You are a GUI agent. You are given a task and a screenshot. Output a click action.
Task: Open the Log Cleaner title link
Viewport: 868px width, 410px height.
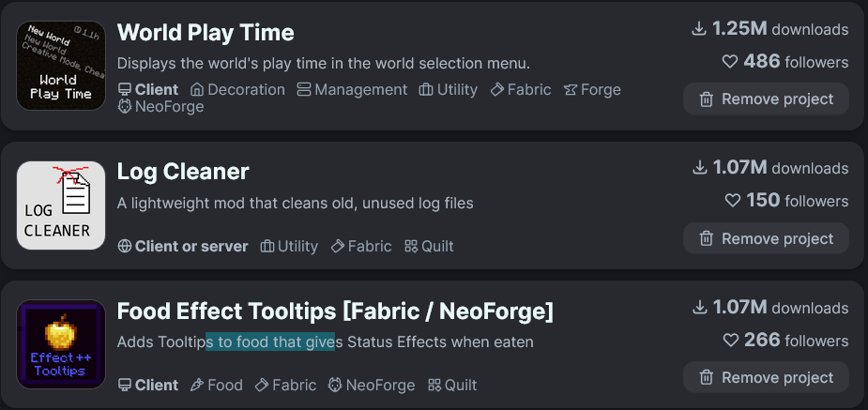click(x=183, y=172)
